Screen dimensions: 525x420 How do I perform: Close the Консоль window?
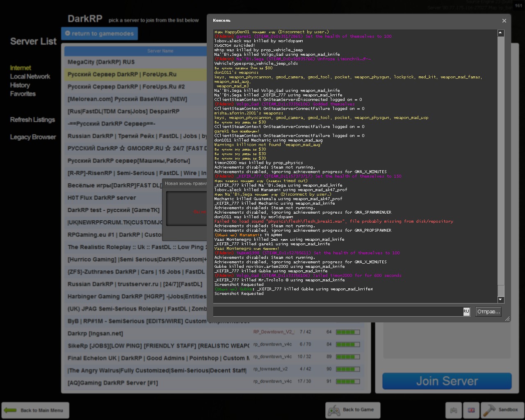(504, 21)
